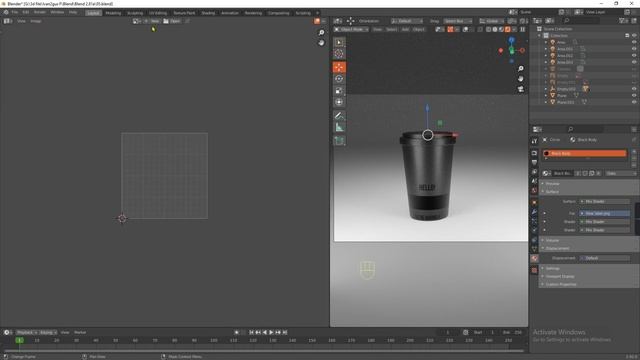This screenshot has width=640, height=360.
Task: Open the viewport Object menu
Action: click(x=418, y=29)
